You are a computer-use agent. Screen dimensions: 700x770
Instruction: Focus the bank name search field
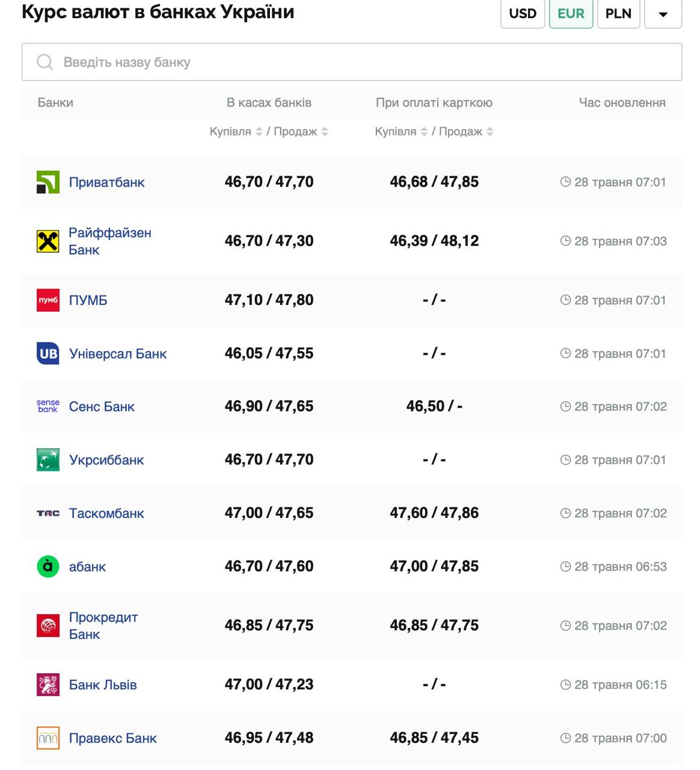352,62
